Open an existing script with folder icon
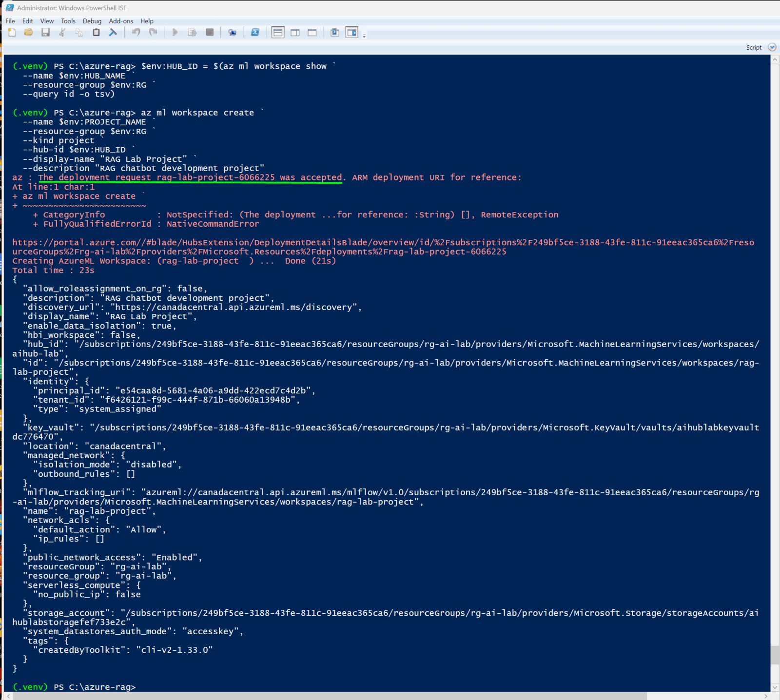780x700 pixels. click(29, 33)
